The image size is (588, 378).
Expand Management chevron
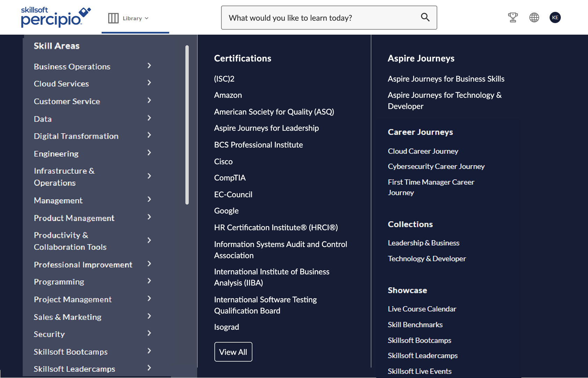(x=149, y=199)
